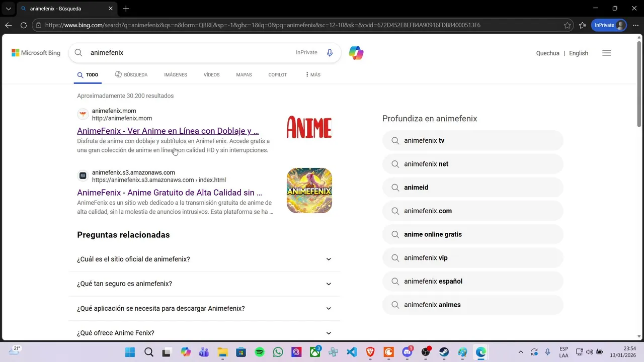Open Visual Studio Code from the taskbar
This screenshot has width=644, height=362.
point(352,352)
